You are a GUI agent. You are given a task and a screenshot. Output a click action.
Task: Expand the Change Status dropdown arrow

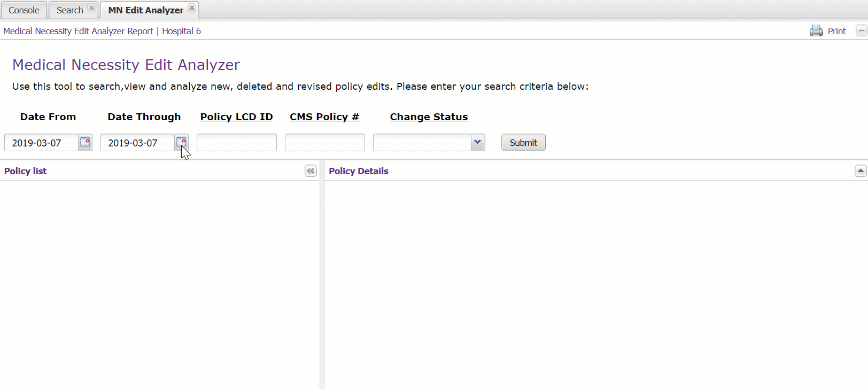pyautogui.click(x=478, y=143)
